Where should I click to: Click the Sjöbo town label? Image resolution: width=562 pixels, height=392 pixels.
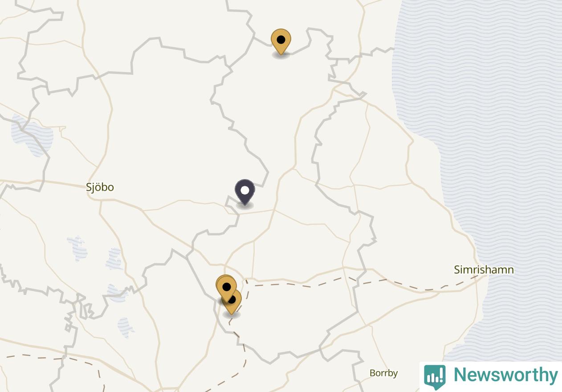[100, 188]
